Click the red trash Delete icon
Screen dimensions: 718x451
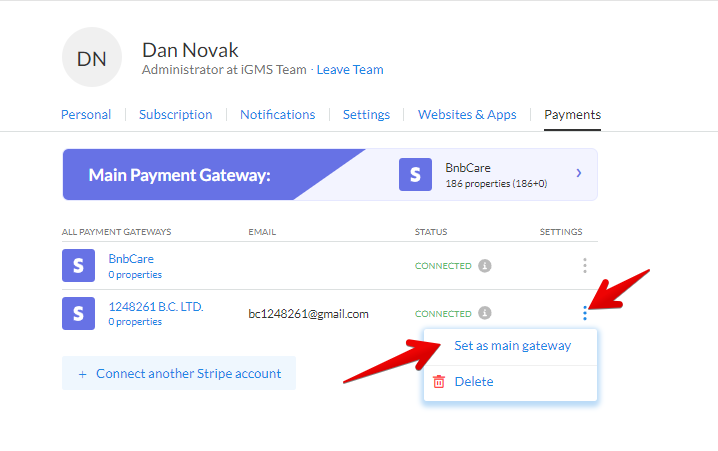coord(438,381)
